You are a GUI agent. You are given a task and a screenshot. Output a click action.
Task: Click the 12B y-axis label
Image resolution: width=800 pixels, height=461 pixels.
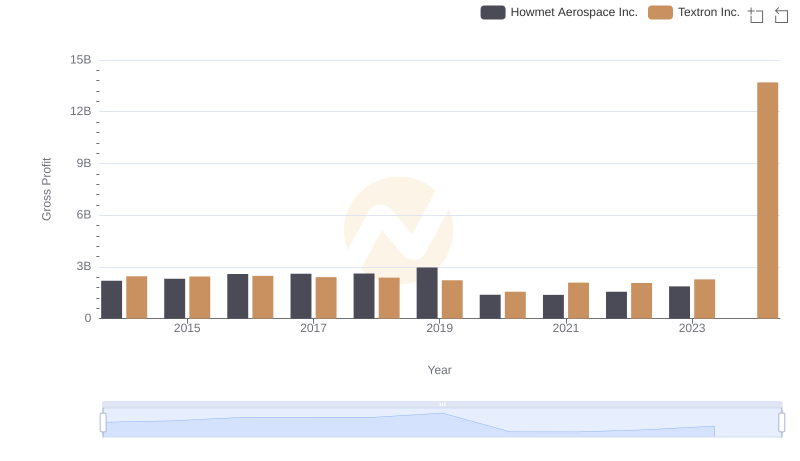pos(81,111)
